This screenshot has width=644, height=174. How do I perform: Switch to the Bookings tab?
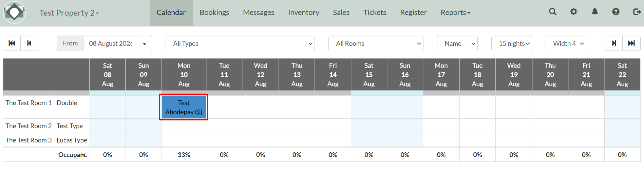coord(214,13)
